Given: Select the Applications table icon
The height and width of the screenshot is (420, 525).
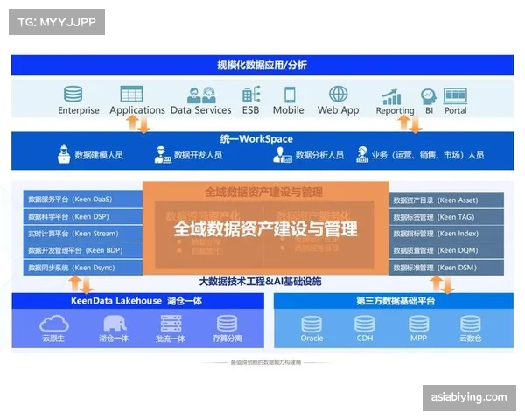Looking at the screenshot, I should pos(131,94).
